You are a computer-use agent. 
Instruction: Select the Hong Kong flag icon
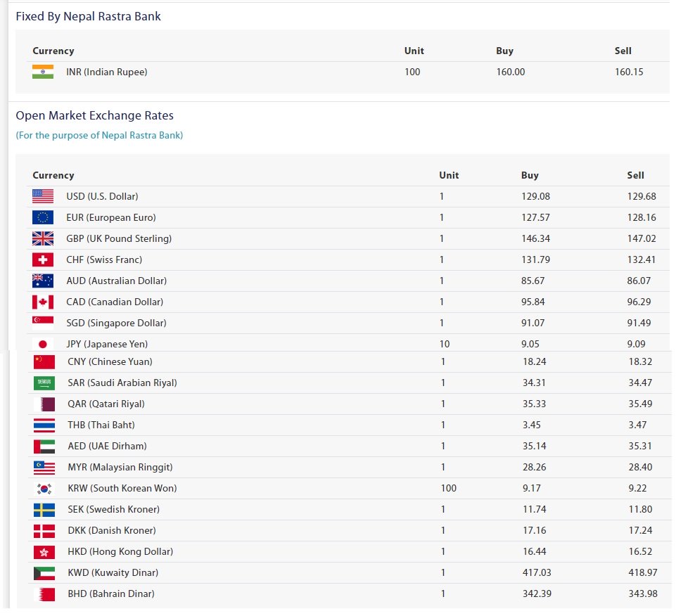click(44, 551)
